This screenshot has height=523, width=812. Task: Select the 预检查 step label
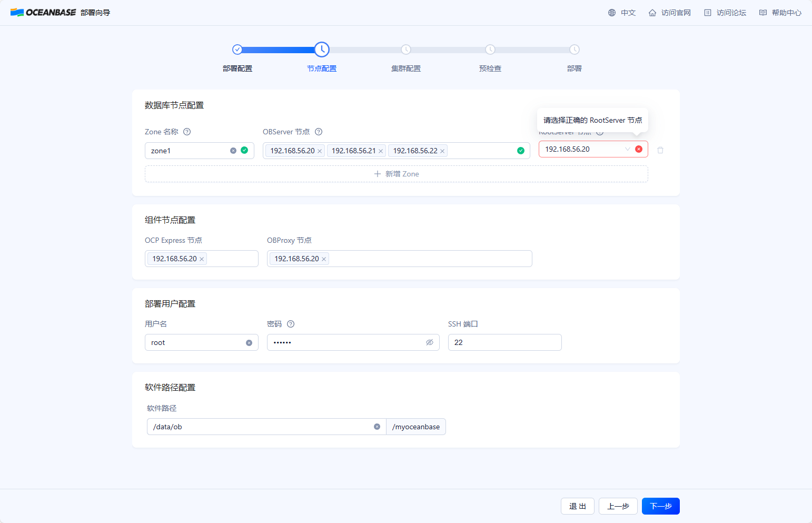tap(490, 68)
